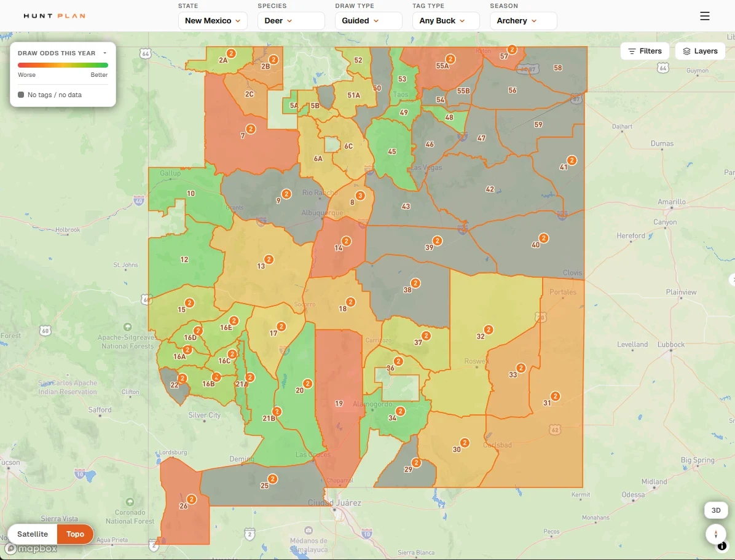The image size is (735, 560).
Task: Open the Layers panel
Action: [700, 51]
